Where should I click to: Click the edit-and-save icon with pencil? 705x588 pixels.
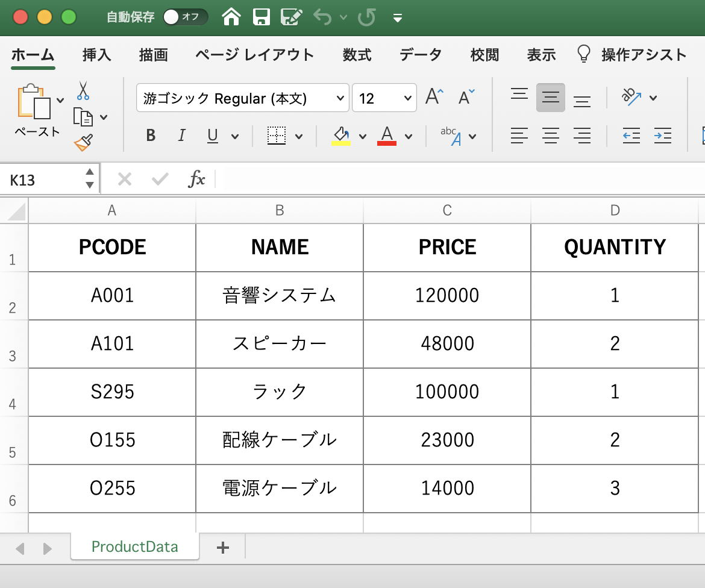pyautogui.click(x=291, y=17)
